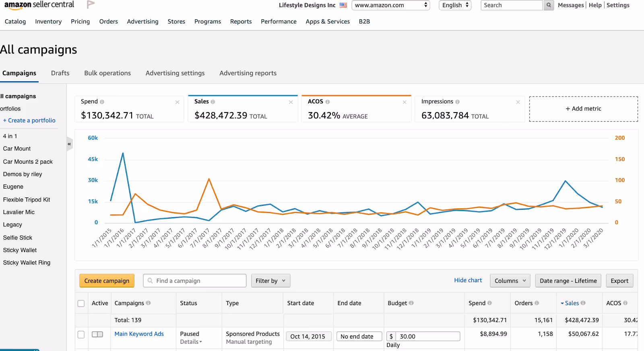Click the Find a campaign search field
Image resolution: width=644 pixels, height=351 pixels.
[x=195, y=281]
